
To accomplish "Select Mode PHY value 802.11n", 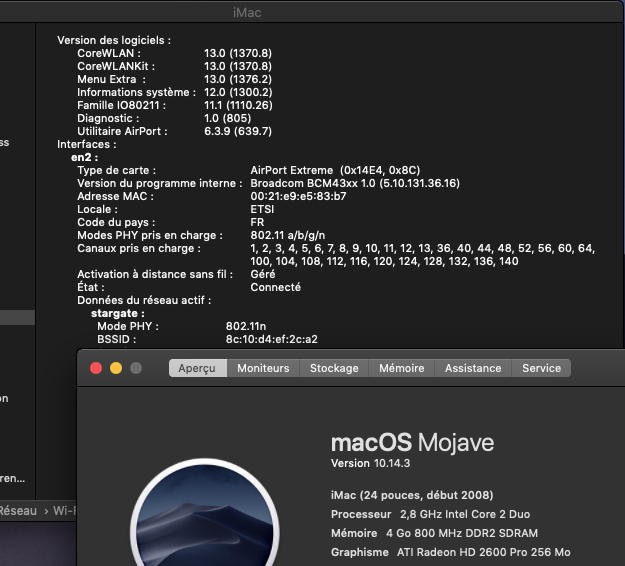I will coord(246,326).
